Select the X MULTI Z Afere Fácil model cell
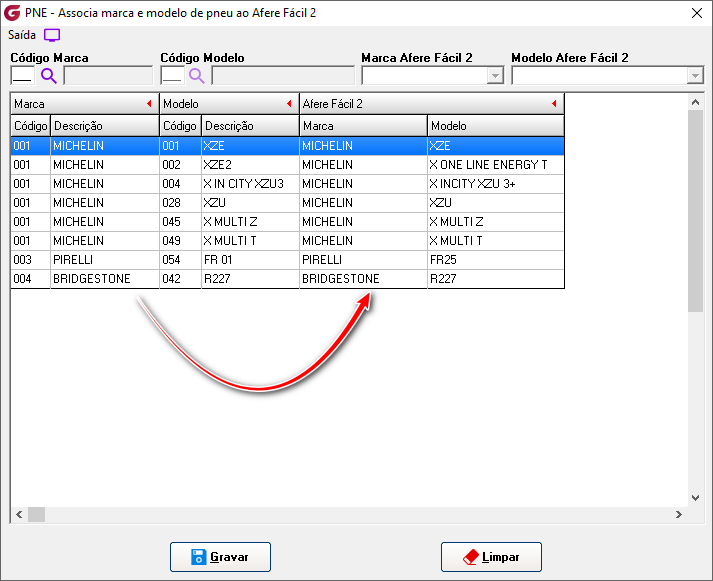Screen dimensions: 713x581 pos(496,222)
